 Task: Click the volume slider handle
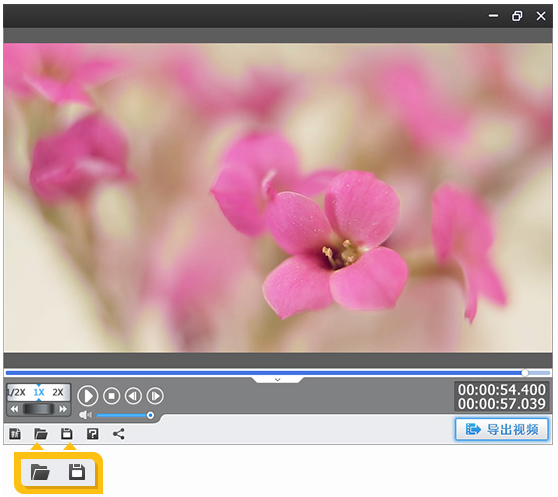click(x=150, y=415)
